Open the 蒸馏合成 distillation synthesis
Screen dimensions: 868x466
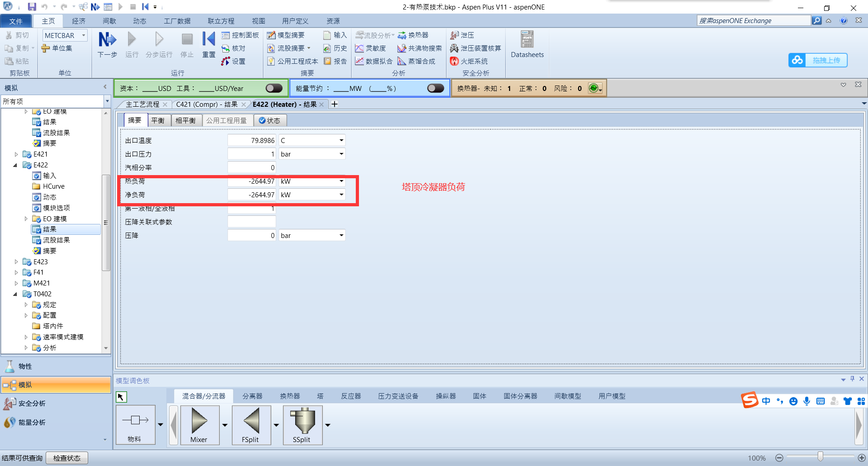[416, 61]
